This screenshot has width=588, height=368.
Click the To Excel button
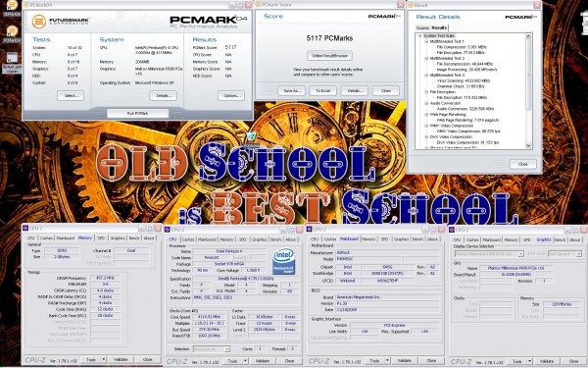click(322, 91)
